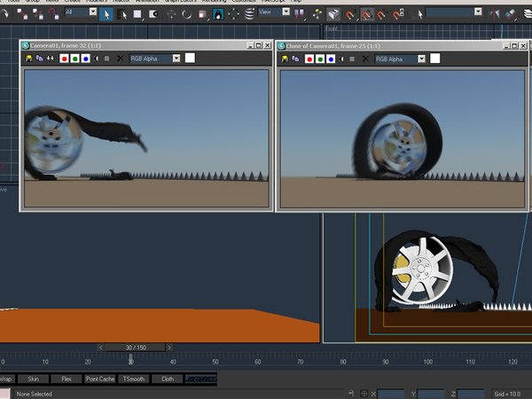Click the Cloth modifier button
Image resolution: width=532 pixels, height=399 pixels.
pos(167,379)
